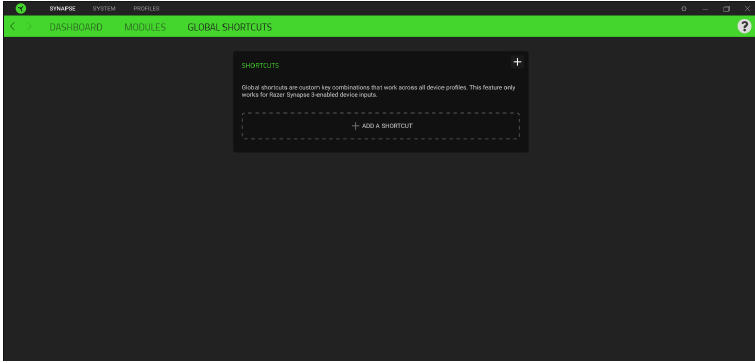Go forward using the right arrow
755x363 pixels.
click(x=29, y=27)
